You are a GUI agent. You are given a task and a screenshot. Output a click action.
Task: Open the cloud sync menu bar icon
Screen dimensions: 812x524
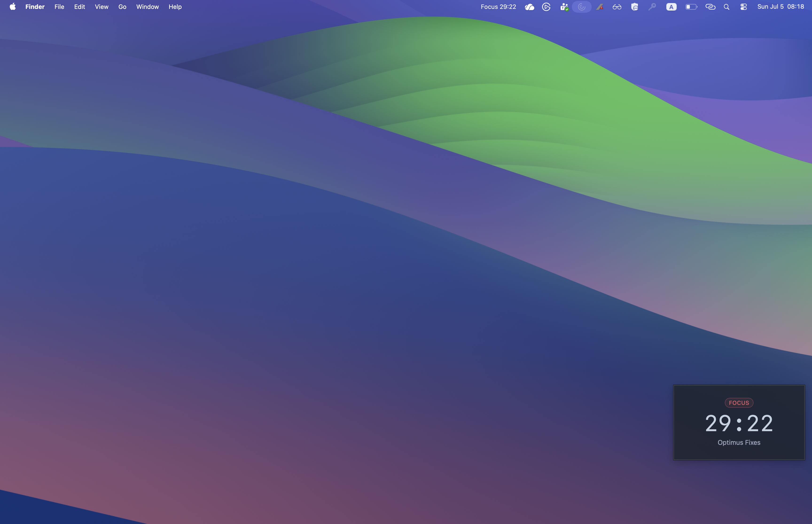(529, 7)
